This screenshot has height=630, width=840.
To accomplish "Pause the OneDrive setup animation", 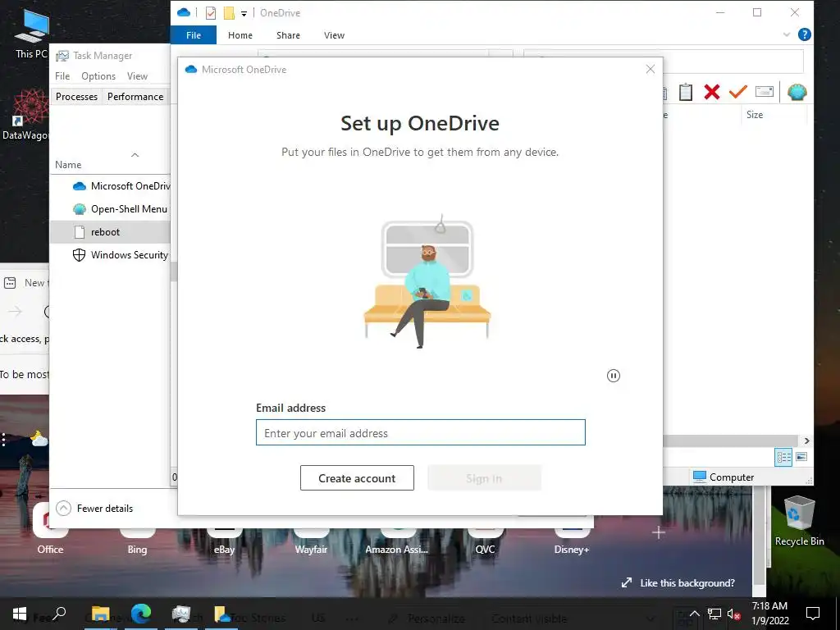I will (x=614, y=376).
